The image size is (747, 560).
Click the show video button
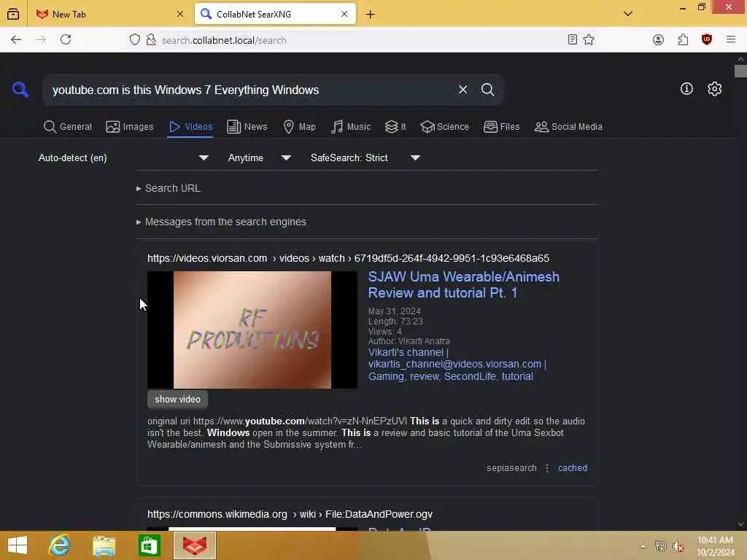point(177,399)
